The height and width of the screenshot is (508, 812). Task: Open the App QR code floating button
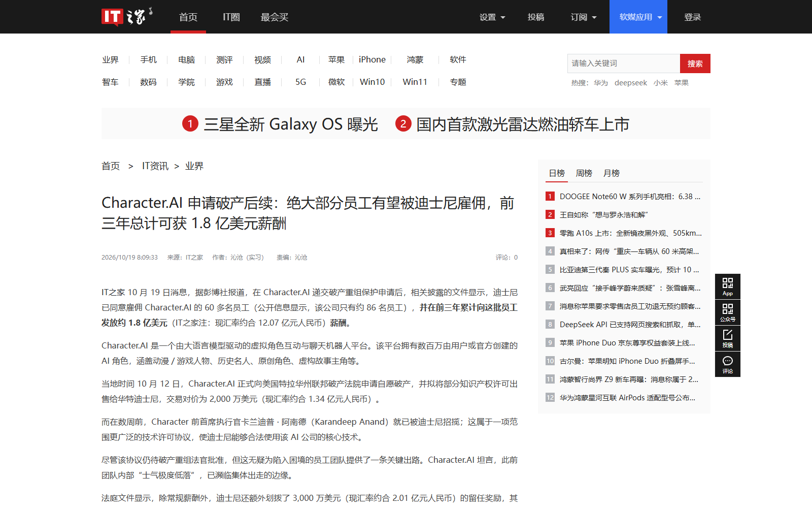coord(728,287)
